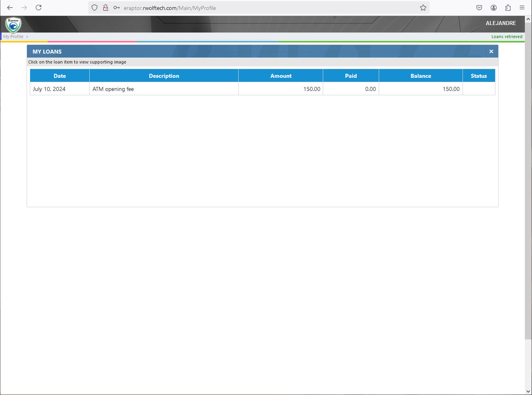The image size is (532, 395).
Task: Open the browser extensions icon
Action: (x=508, y=8)
